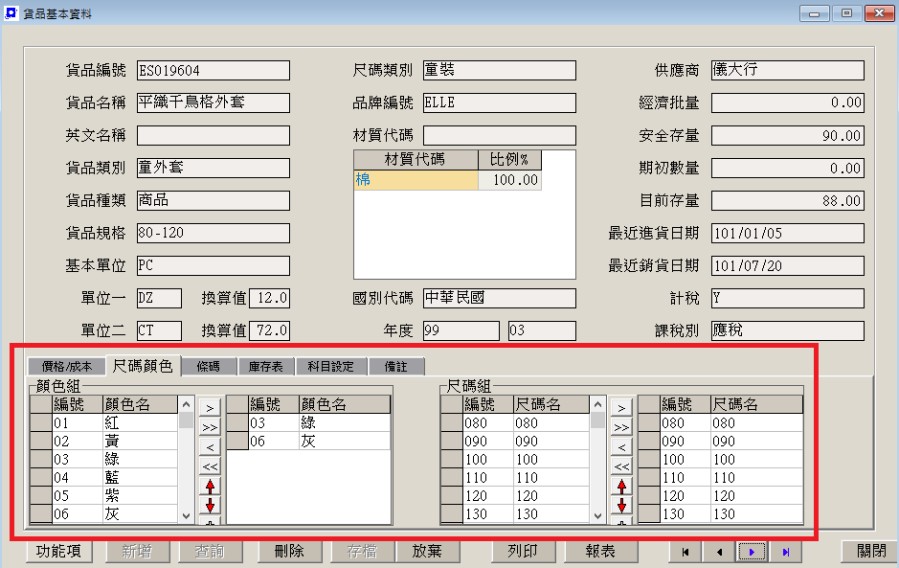Viewport: 899px width, 568px height.
Task: Move selected color up with red arrow
Action: [x=210, y=486]
